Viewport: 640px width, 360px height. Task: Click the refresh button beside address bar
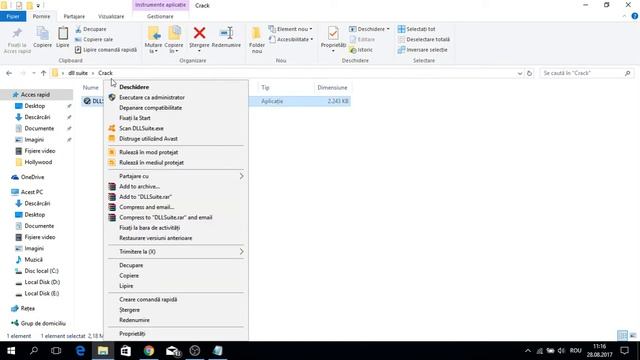[x=529, y=73]
